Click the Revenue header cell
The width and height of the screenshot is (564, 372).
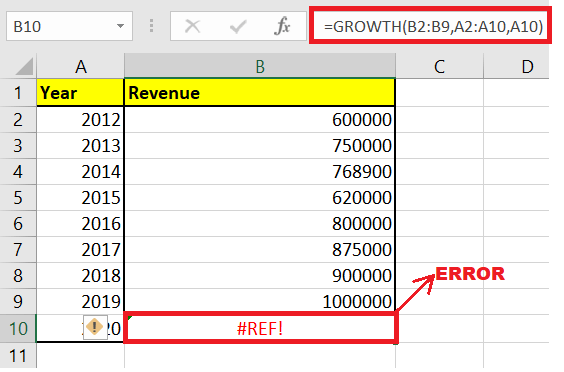(260, 93)
